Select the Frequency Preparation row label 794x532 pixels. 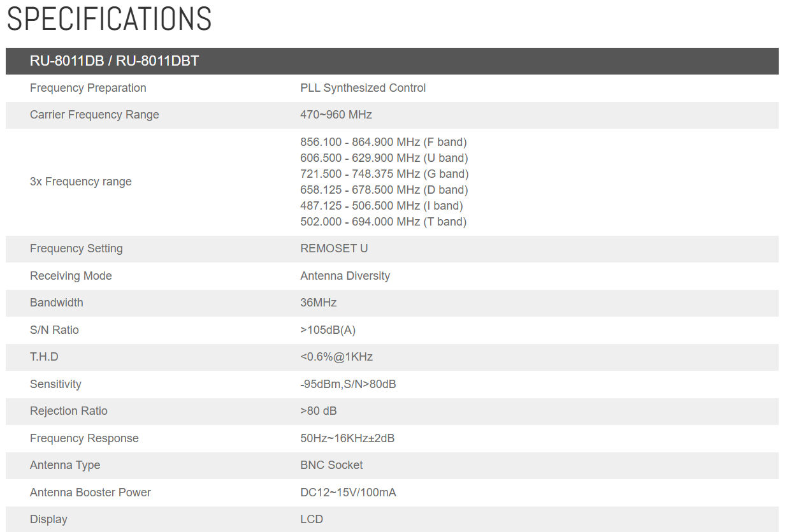pos(88,88)
